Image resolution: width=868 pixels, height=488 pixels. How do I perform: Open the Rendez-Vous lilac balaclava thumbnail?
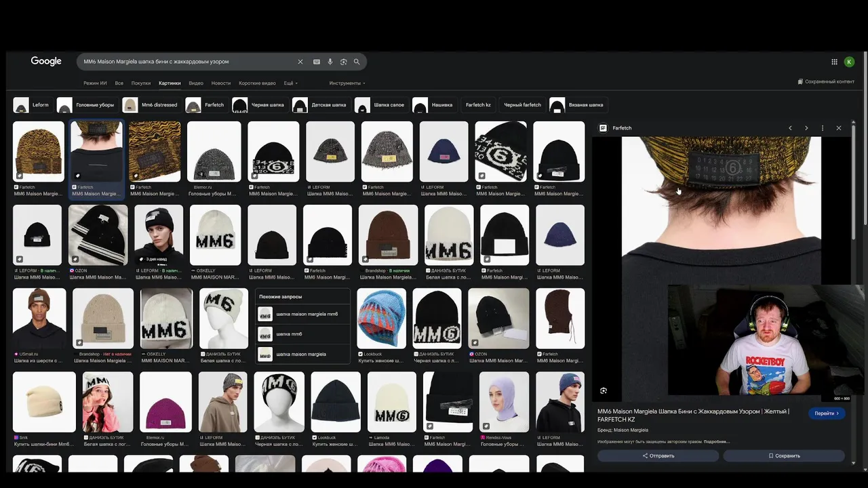point(504,402)
